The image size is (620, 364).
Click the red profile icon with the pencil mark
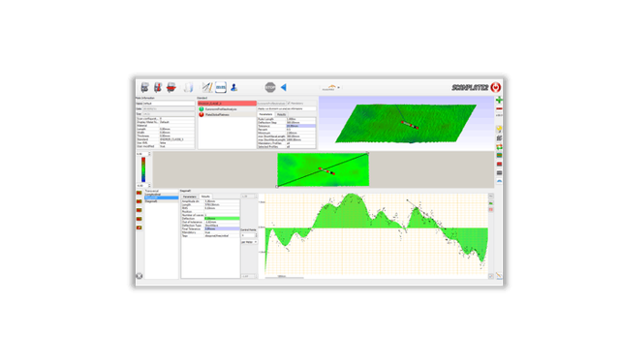139,227
